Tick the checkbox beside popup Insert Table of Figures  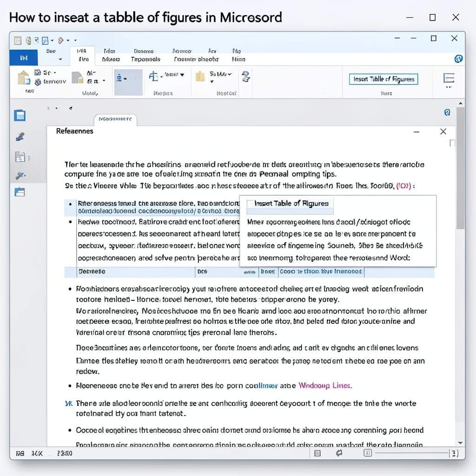point(250,204)
